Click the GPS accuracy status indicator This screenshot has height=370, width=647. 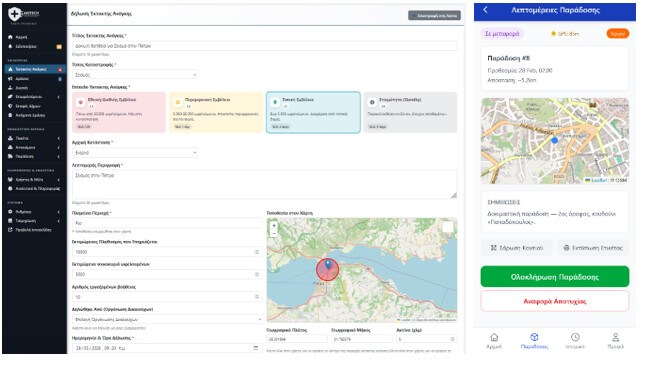coord(565,34)
